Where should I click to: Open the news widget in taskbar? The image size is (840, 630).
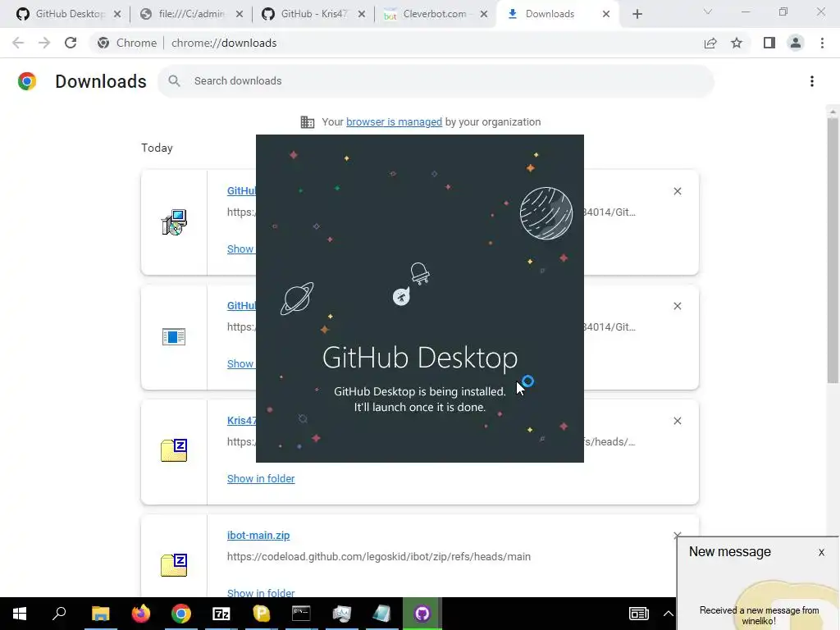click(x=638, y=614)
